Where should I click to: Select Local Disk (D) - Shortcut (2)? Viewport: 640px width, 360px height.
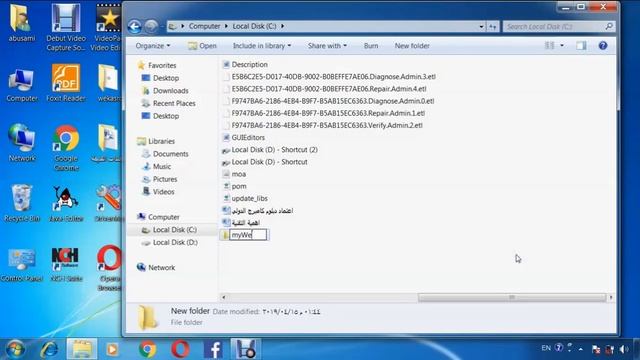[x=274, y=150]
